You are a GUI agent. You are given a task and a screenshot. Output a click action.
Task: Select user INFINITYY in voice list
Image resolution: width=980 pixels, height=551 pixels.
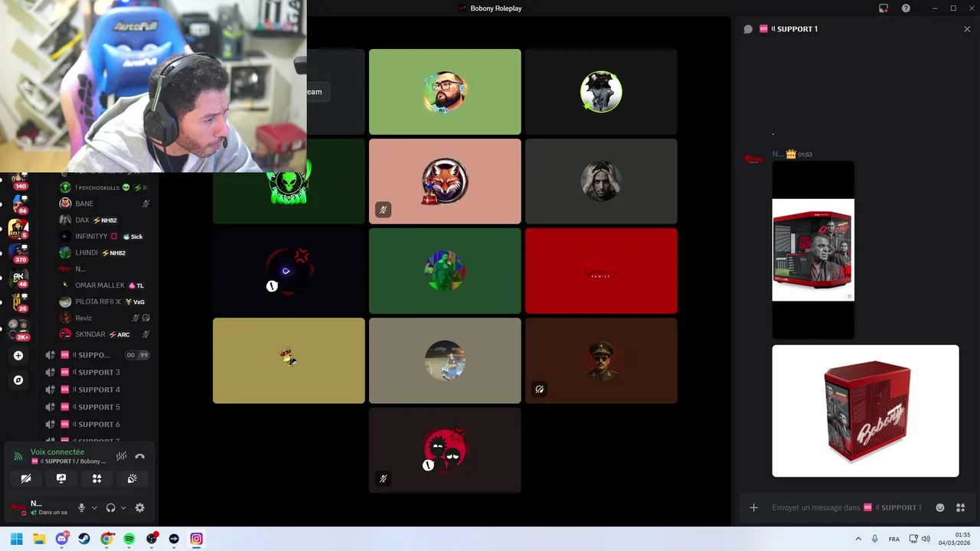(104, 236)
